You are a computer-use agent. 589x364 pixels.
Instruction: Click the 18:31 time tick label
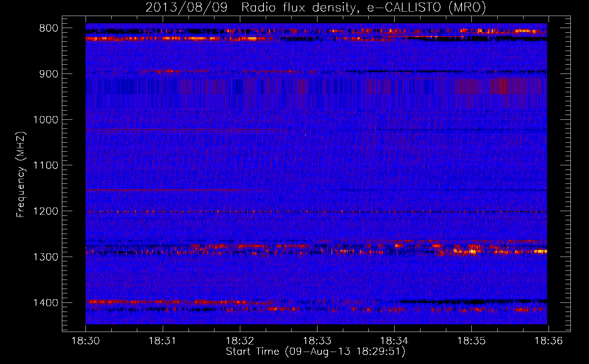162,341
